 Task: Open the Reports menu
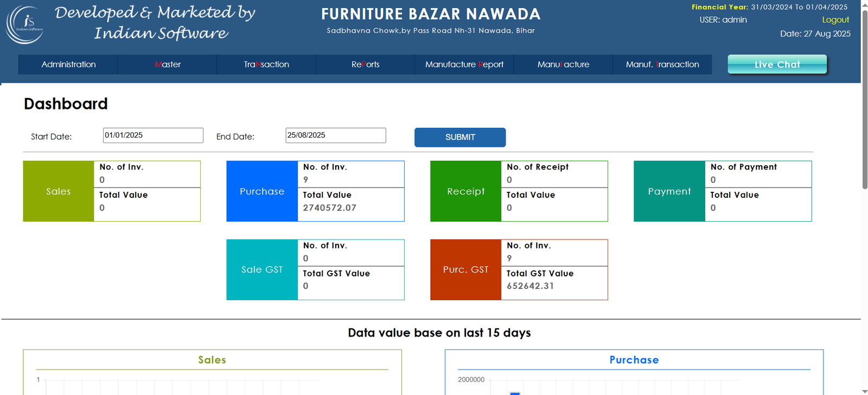366,64
